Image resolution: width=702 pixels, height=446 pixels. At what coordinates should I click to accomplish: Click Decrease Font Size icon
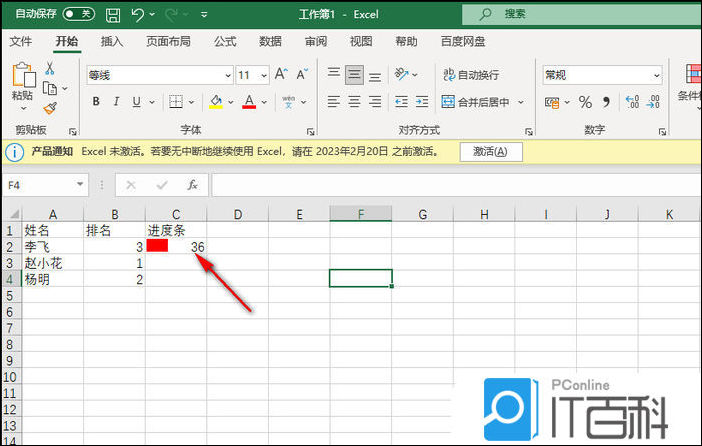click(x=302, y=74)
